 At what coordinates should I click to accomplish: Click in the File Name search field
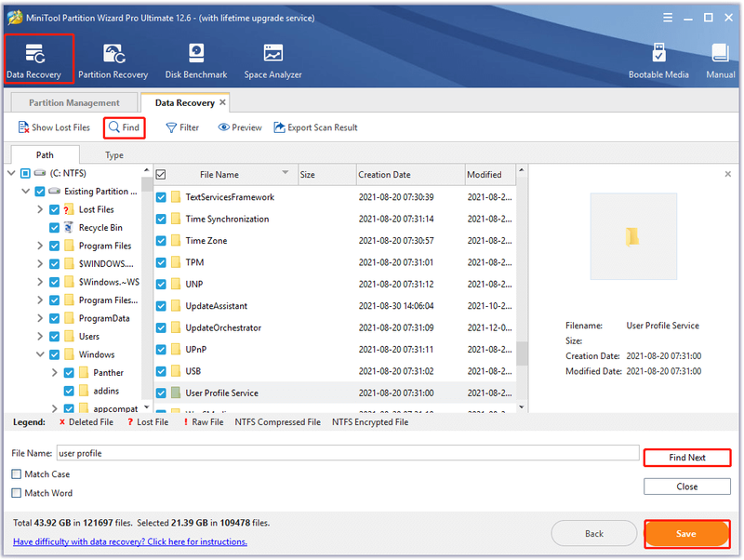click(x=348, y=453)
